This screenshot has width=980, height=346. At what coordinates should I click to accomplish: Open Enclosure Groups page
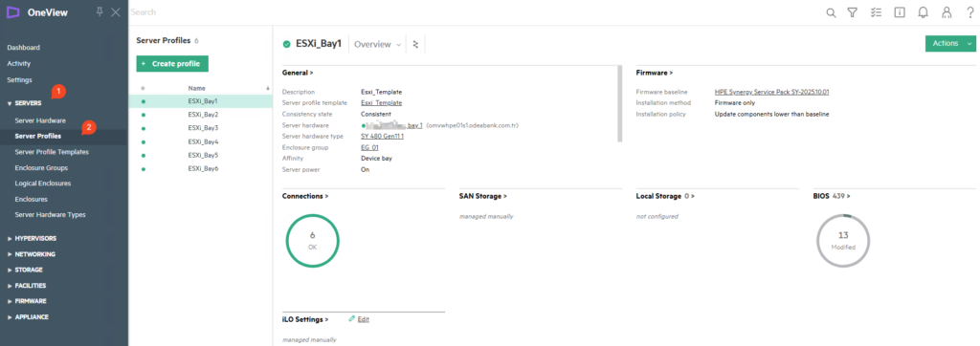click(41, 168)
